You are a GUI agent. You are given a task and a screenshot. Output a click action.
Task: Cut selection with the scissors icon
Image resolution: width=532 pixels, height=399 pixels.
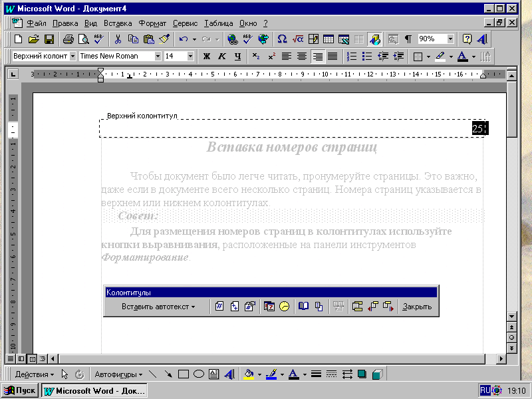click(118, 39)
